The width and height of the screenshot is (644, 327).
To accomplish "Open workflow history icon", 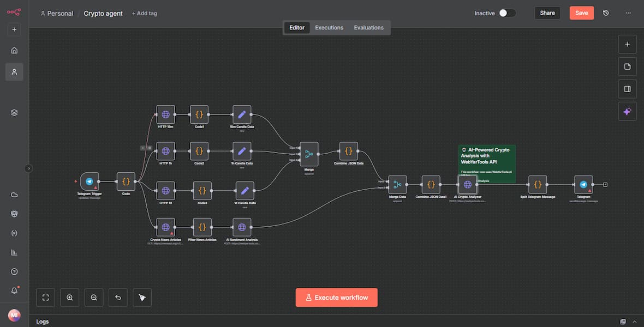I will tap(606, 13).
